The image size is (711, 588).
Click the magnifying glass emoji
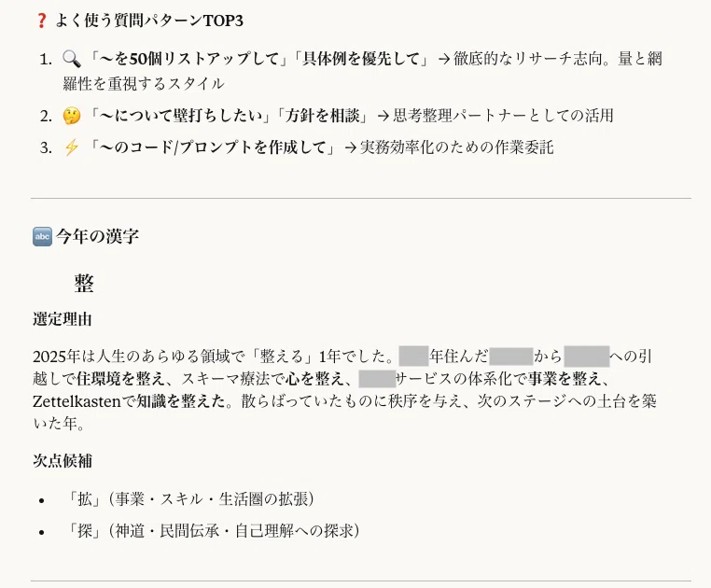(71, 59)
